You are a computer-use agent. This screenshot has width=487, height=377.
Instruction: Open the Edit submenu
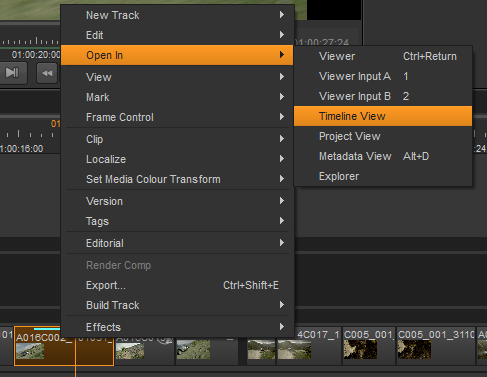[x=177, y=35]
